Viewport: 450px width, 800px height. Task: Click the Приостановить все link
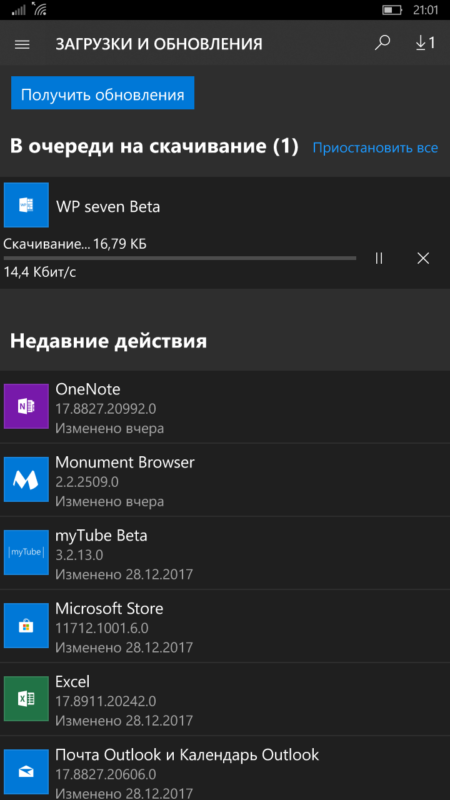coord(375,148)
